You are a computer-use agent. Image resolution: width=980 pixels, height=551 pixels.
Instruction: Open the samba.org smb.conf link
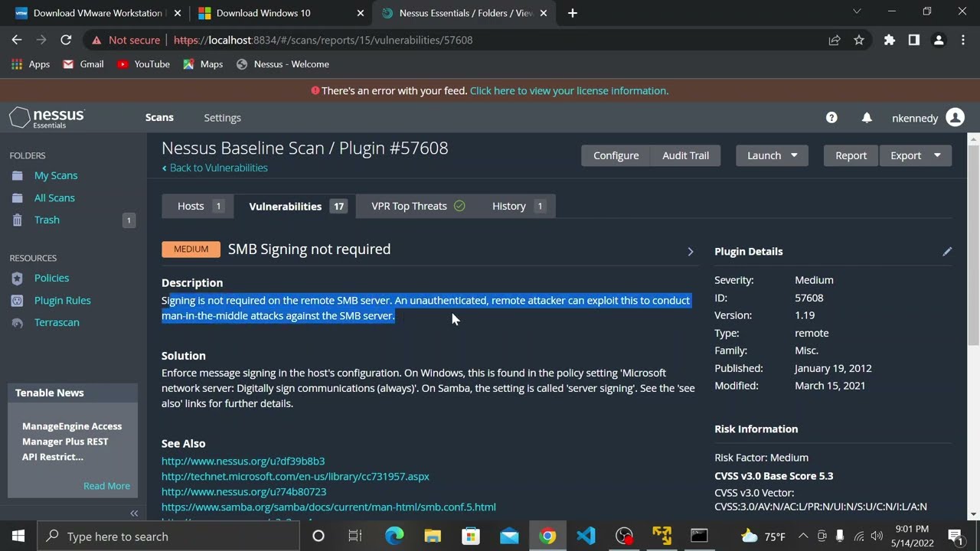click(328, 507)
